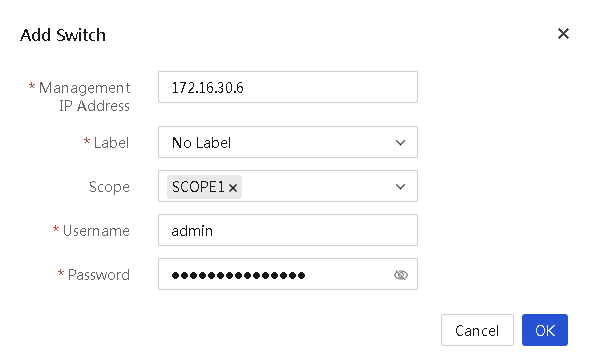Image resolution: width=592 pixels, height=361 pixels.
Task: Toggle password visibility eye icon
Action: tap(401, 275)
